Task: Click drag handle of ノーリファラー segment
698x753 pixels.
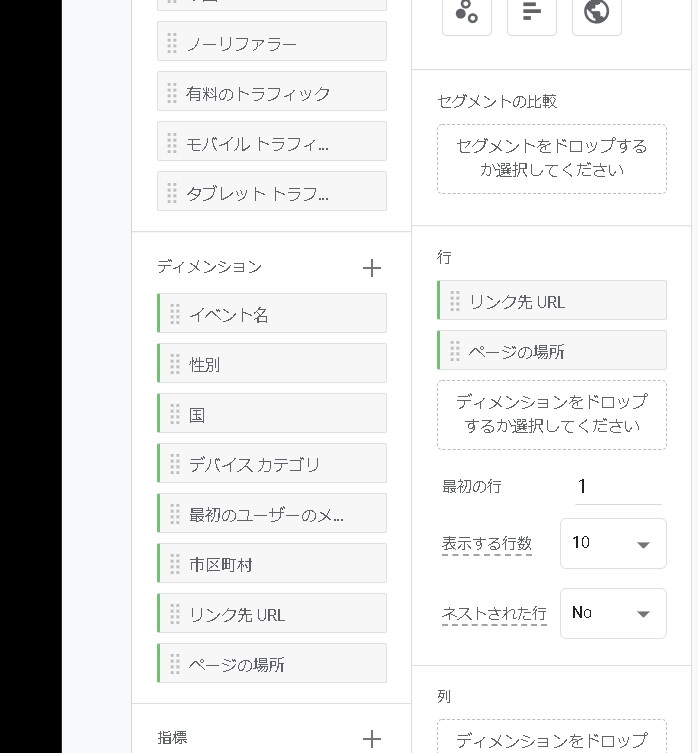Action: [172, 43]
